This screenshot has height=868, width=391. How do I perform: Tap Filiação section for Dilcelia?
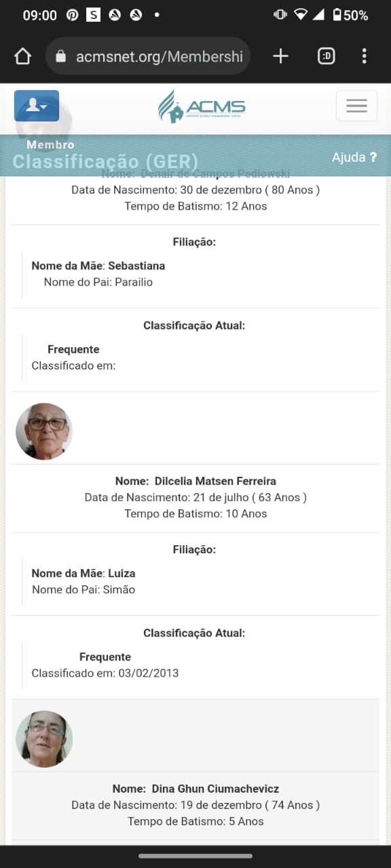(195, 549)
